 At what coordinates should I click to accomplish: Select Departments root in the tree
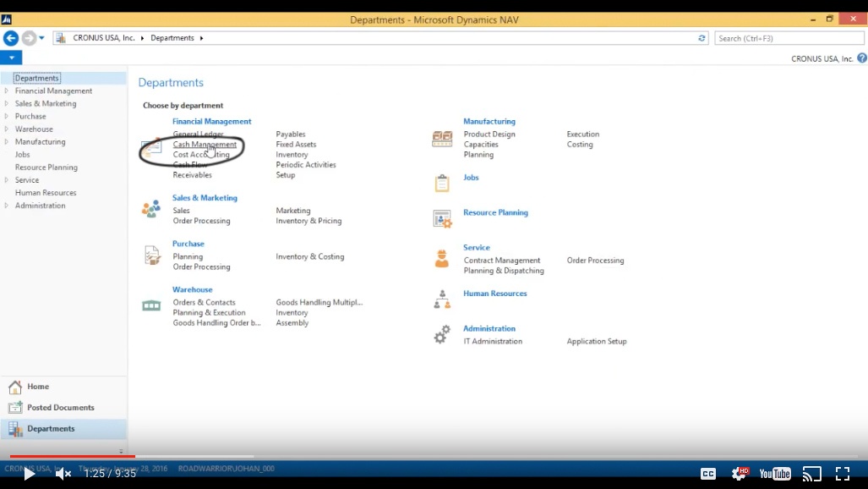37,78
